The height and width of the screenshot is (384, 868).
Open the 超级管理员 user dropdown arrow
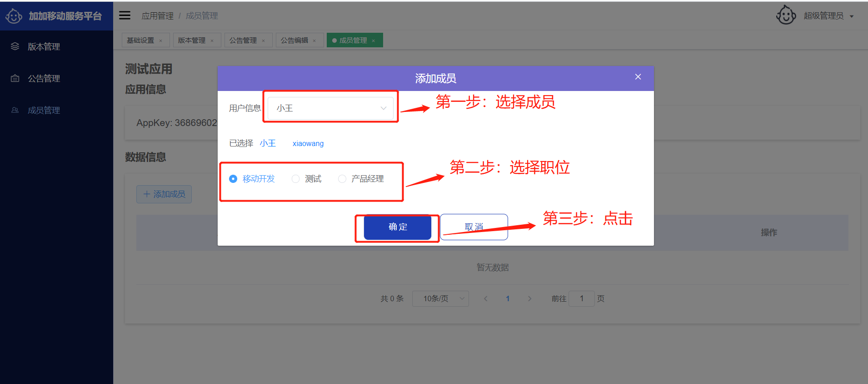[x=852, y=16]
